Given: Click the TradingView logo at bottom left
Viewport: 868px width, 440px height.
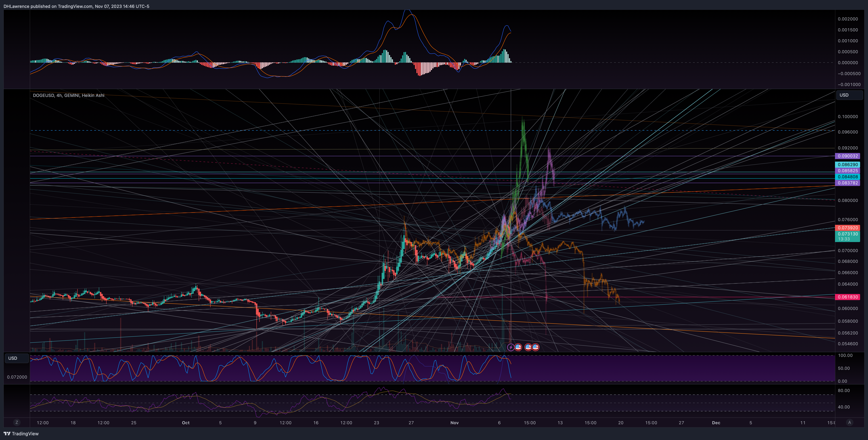Looking at the screenshot, I should (x=21, y=434).
